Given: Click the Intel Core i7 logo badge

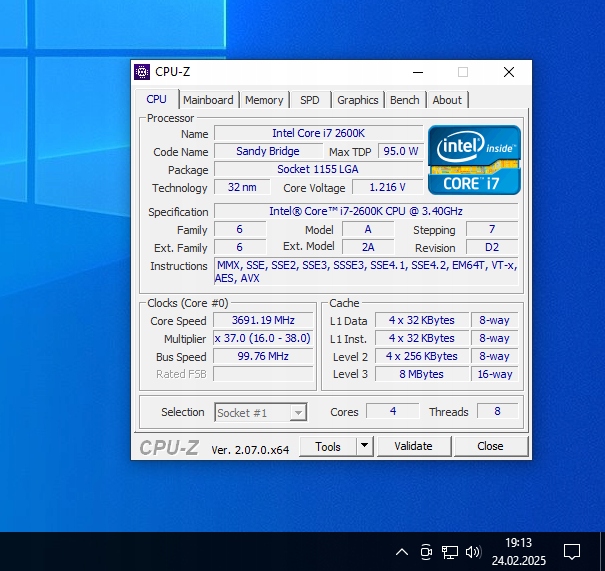Looking at the screenshot, I should (x=474, y=160).
